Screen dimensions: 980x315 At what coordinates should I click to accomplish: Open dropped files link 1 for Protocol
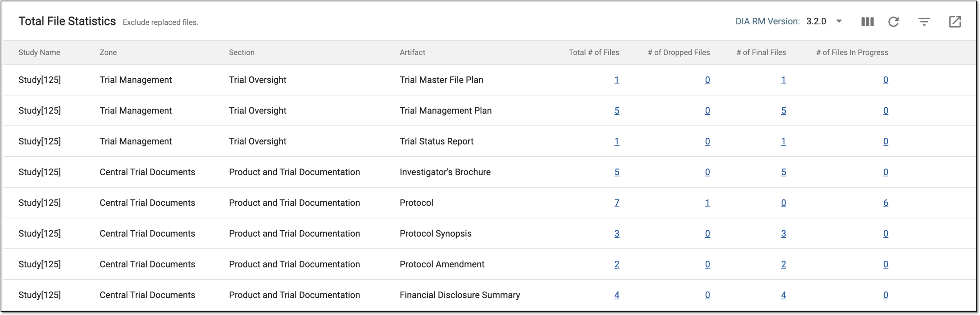pyautogui.click(x=707, y=203)
